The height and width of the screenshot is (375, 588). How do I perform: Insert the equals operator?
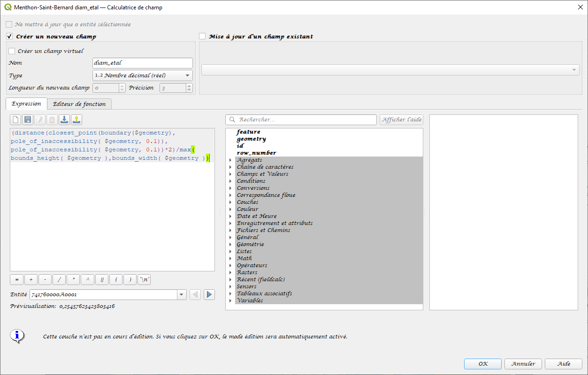click(x=16, y=279)
